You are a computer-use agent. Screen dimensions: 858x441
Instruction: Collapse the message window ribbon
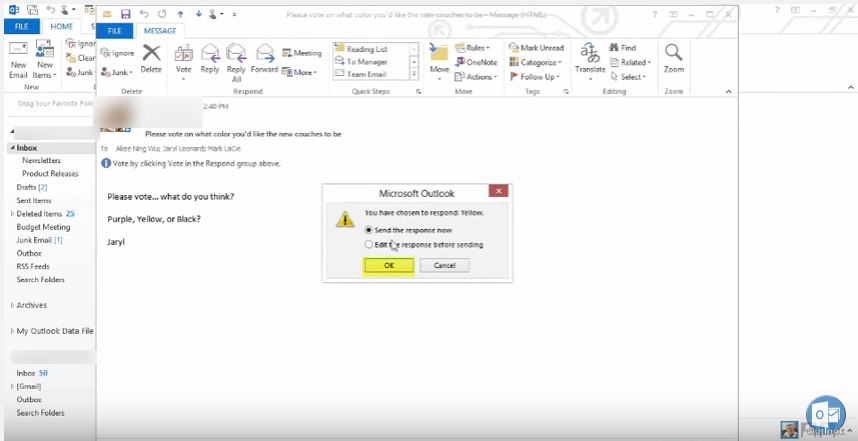[728, 91]
